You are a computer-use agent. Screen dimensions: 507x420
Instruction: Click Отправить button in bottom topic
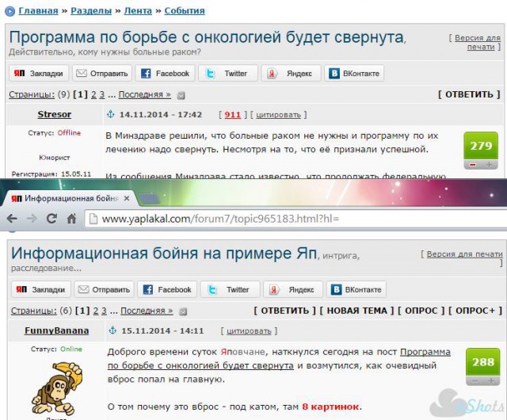tap(104, 289)
